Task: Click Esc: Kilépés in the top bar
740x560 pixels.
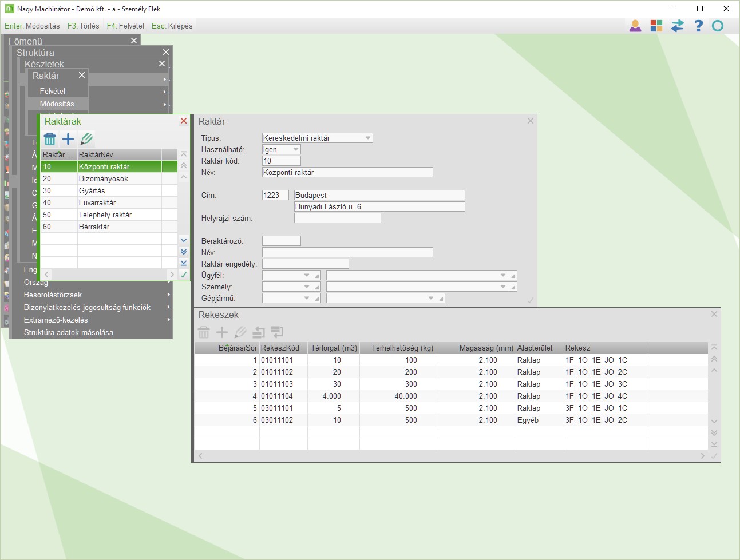Action: coord(172,26)
